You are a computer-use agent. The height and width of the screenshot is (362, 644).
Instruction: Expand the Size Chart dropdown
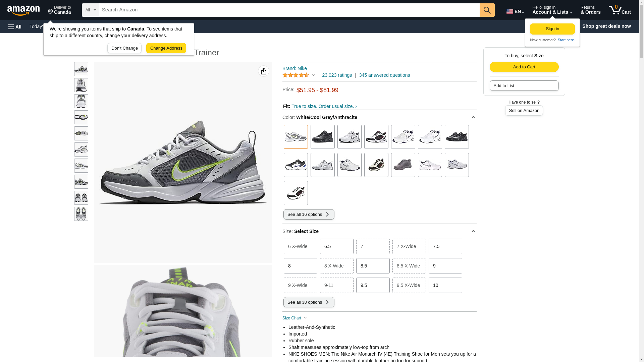click(x=294, y=318)
